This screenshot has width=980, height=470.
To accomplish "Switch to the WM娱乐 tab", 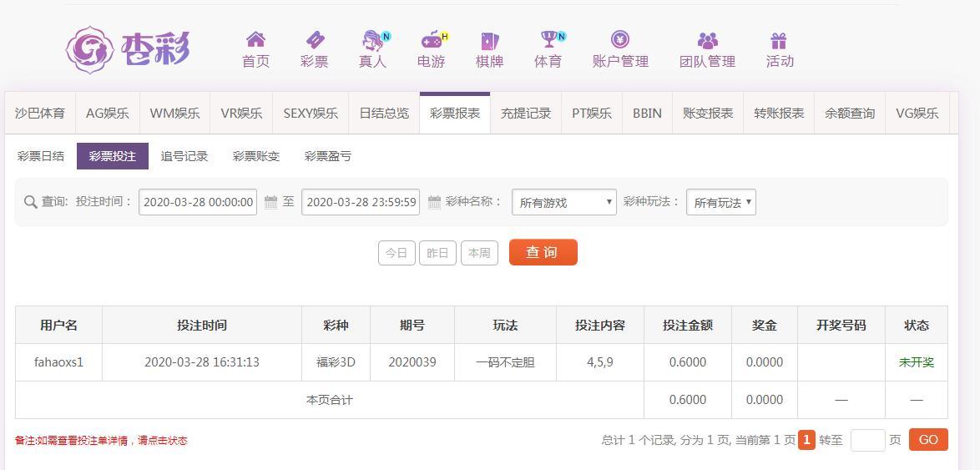I will (175, 114).
